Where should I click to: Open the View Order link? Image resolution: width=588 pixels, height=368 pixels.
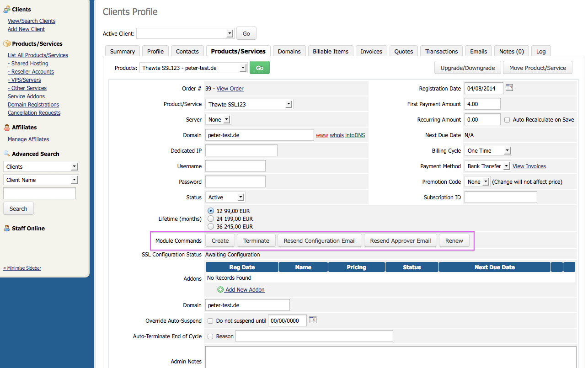coord(230,89)
